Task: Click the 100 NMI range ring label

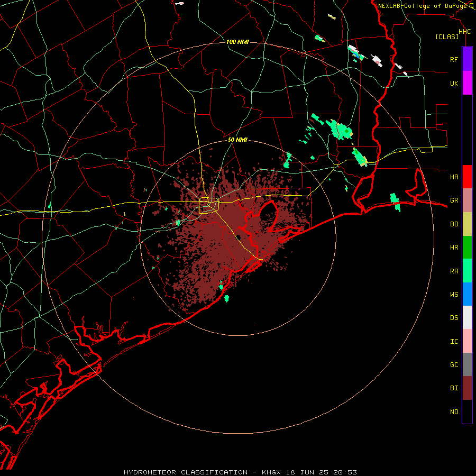Action: coord(237,42)
